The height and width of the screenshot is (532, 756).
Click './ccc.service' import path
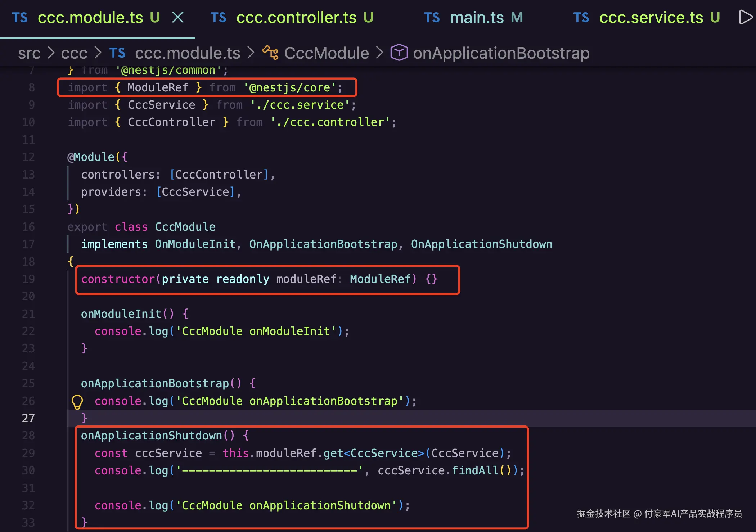(x=300, y=105)
